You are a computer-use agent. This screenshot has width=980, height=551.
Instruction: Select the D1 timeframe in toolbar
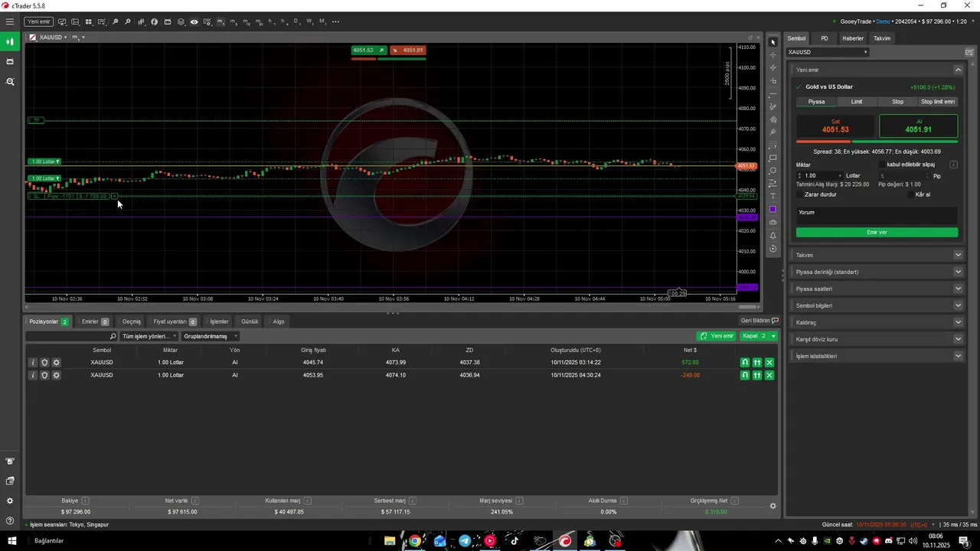point(297,21)
